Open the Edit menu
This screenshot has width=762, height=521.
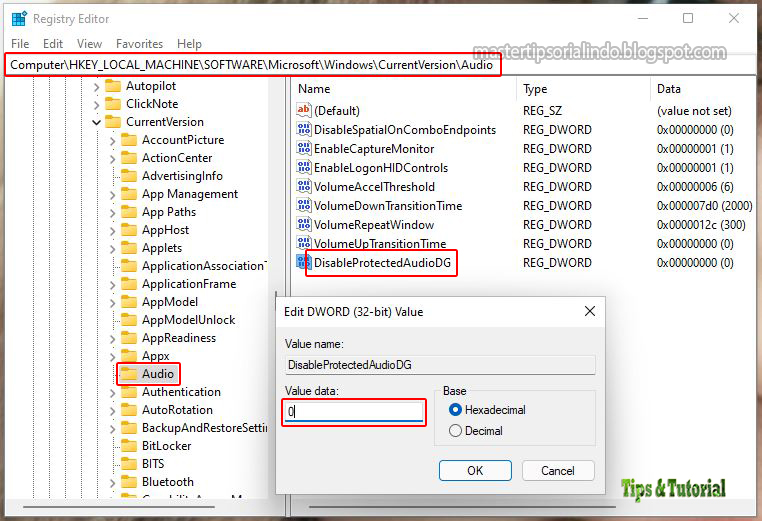tap(52, 44)
